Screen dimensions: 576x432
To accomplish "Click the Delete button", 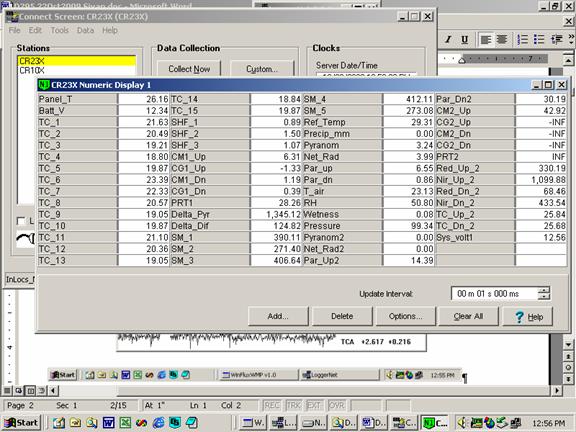I will [x=342, y=316].
